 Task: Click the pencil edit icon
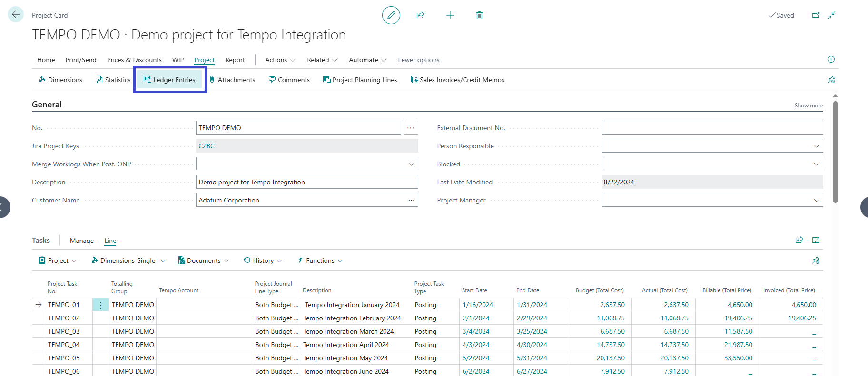[391, 15]
